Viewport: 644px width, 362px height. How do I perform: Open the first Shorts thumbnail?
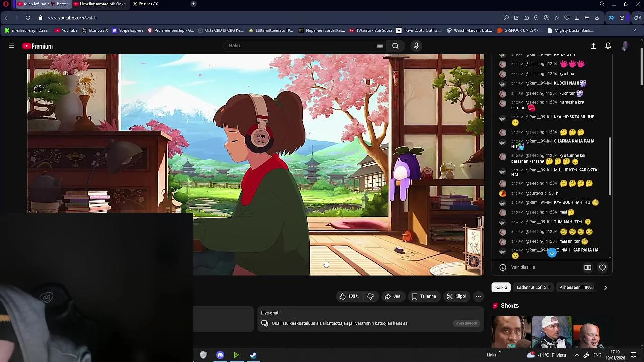coord(511,332)
